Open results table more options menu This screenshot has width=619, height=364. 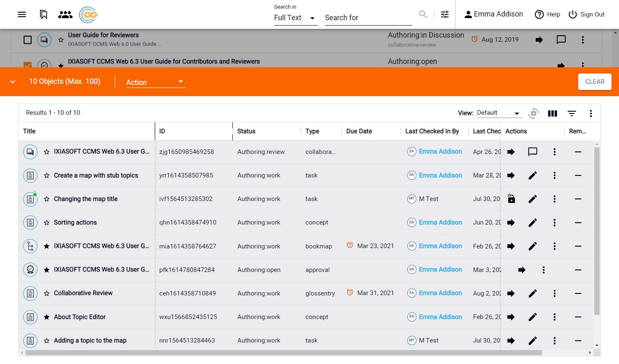pyautogui.click(x=591, y=113)
